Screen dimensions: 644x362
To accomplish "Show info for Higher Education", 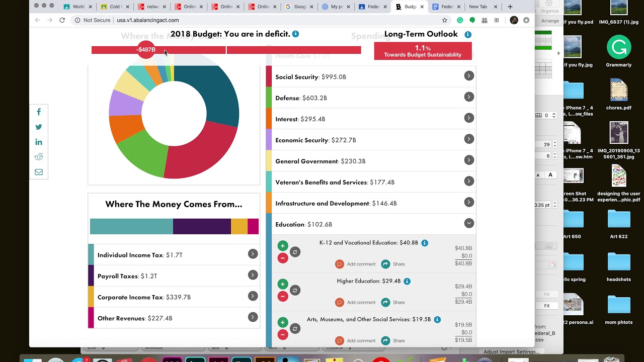I will [x=407, y=281].
